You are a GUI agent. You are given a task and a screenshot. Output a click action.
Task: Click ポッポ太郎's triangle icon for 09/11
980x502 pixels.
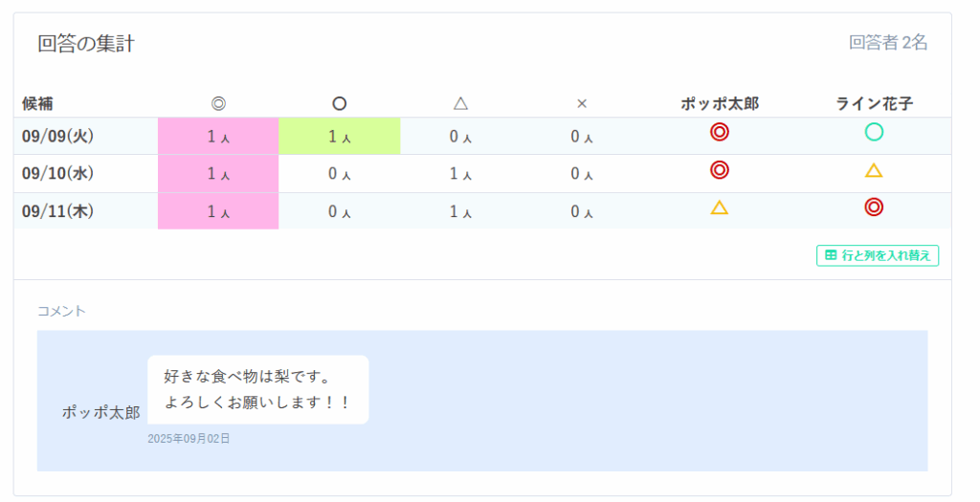pos(720,207)
